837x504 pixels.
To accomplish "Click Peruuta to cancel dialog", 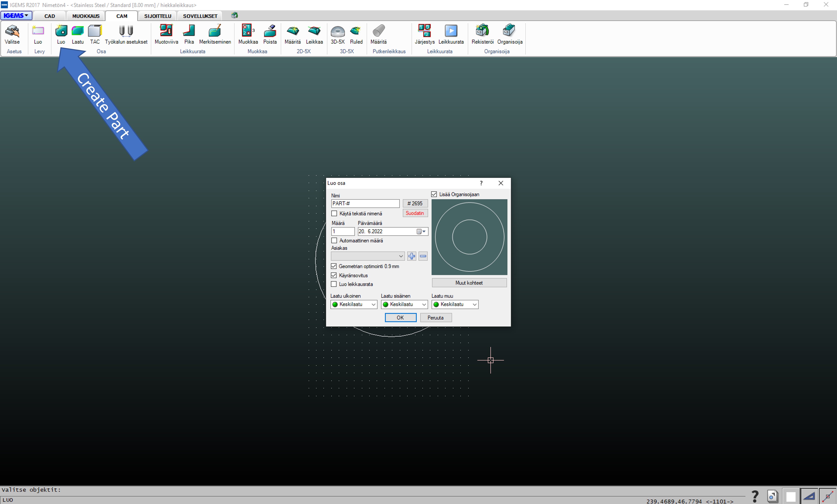I will (x=435, y=317).
